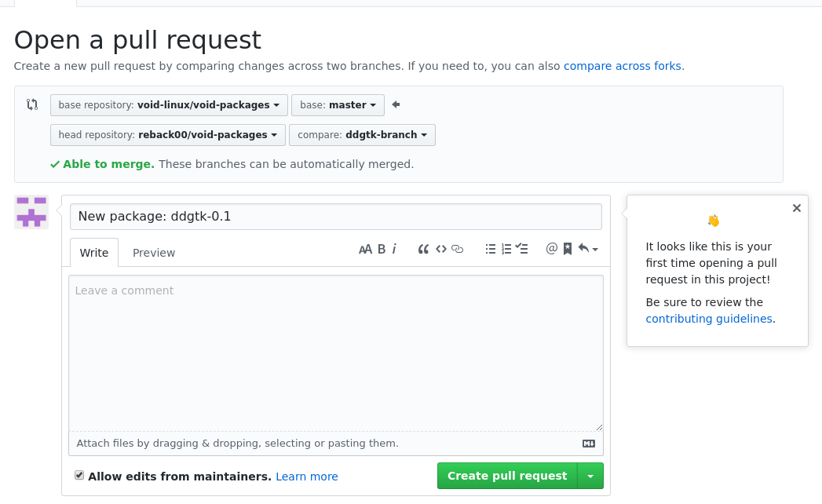Open the saved replies dropdown

[x=588, y=250]
